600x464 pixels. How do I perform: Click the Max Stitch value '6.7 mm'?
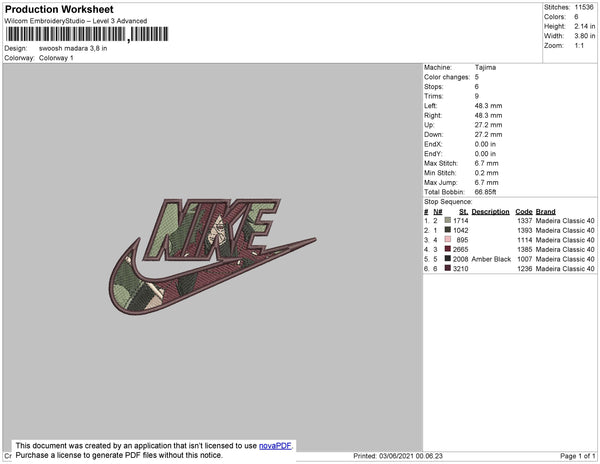(487, 163)
